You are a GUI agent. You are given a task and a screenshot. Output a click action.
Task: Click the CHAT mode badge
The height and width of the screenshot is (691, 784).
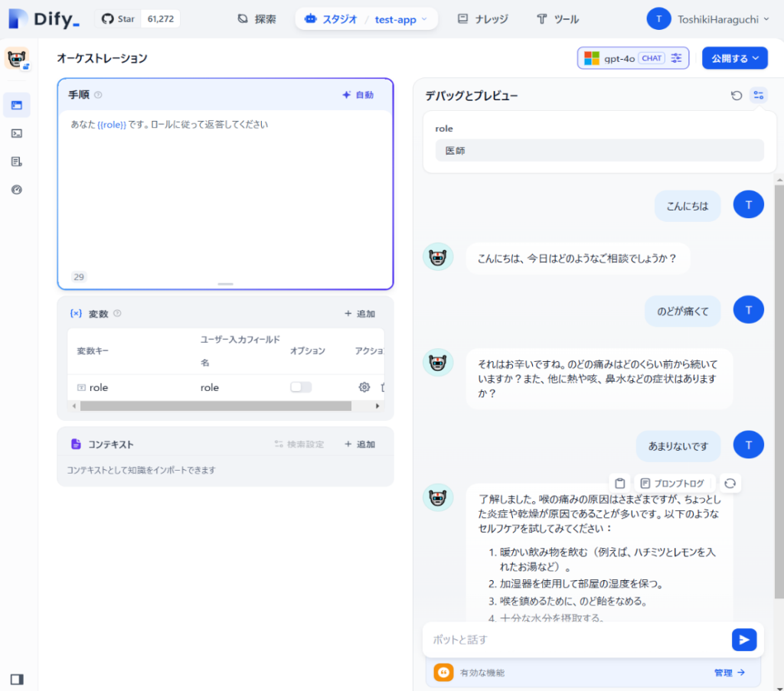[652, 58]
